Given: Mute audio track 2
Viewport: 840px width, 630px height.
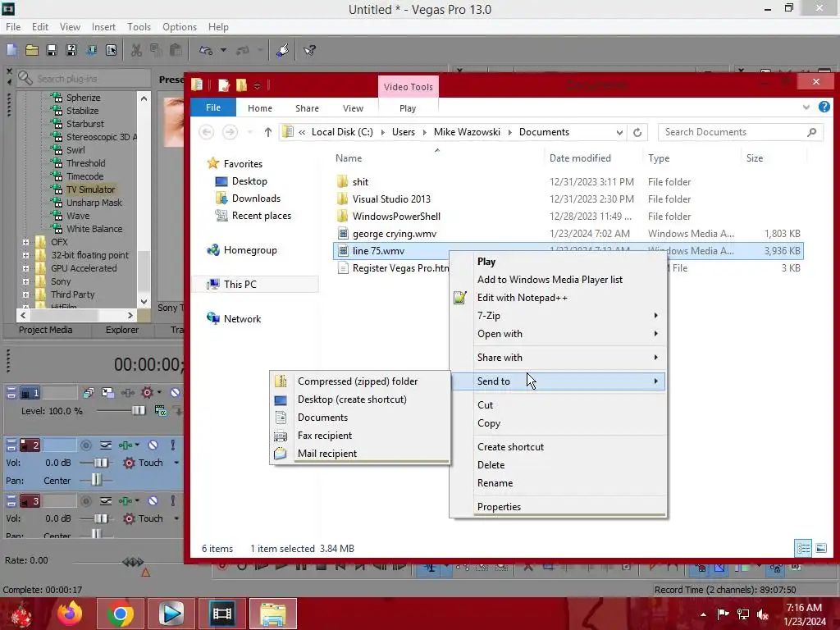Looking at the screenshot, I should point(153,445).
